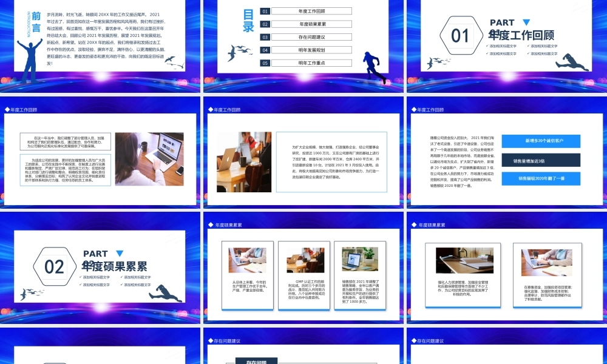The image size is (607, 364).
Task: Select the 03 number box in 目录
Action: tap(265, 37)
